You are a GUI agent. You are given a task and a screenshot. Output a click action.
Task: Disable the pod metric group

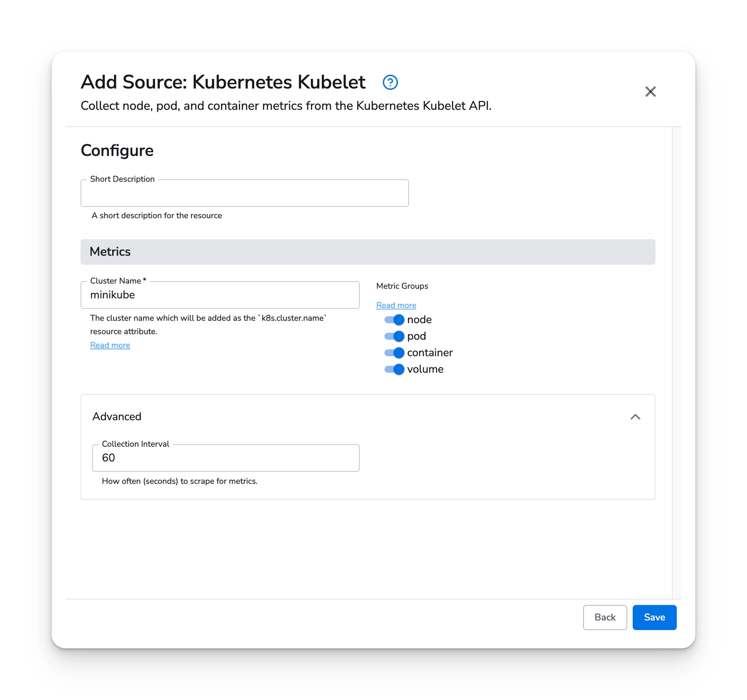(x=394, y=336)
